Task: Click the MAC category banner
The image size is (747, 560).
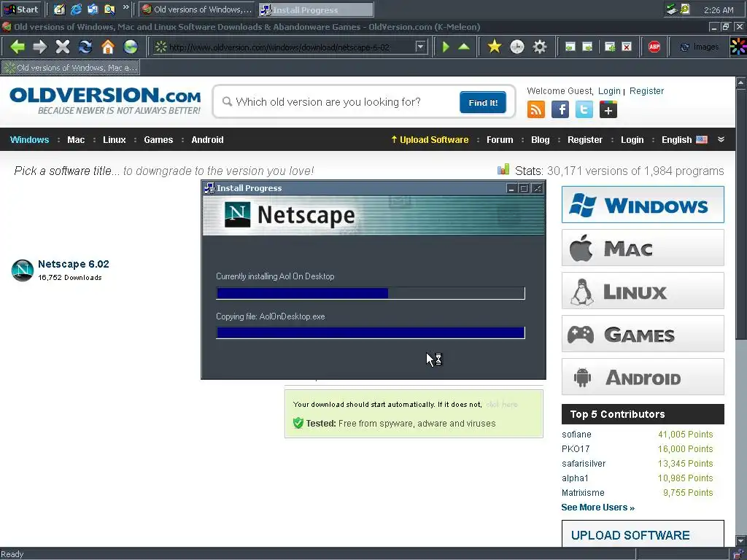Action: (643, 248)
